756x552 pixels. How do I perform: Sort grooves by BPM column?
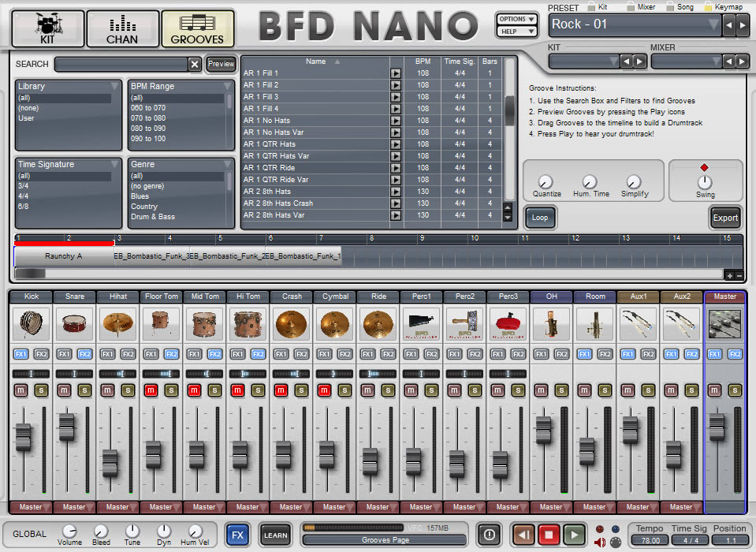point(423,62)
